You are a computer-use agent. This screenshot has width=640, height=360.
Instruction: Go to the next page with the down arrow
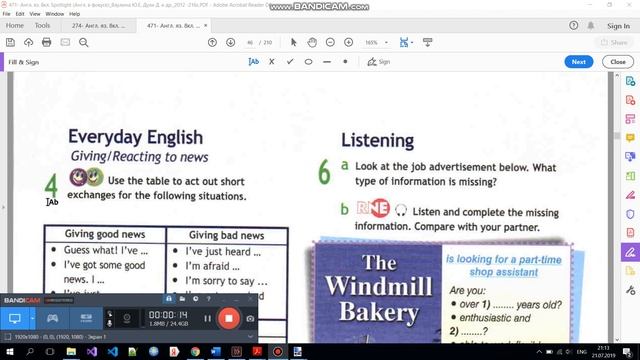pyautogui.click(x=231, y=42)
